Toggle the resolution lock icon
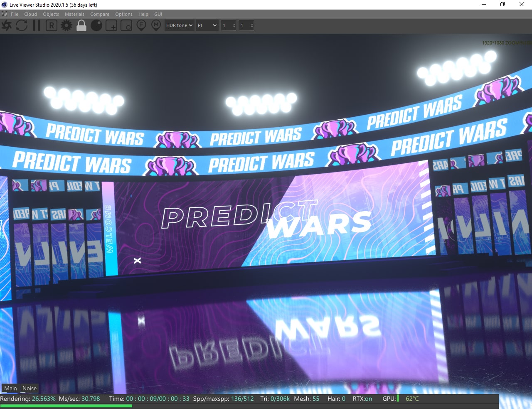The image size is (532, 409). [x=81, y=25]
